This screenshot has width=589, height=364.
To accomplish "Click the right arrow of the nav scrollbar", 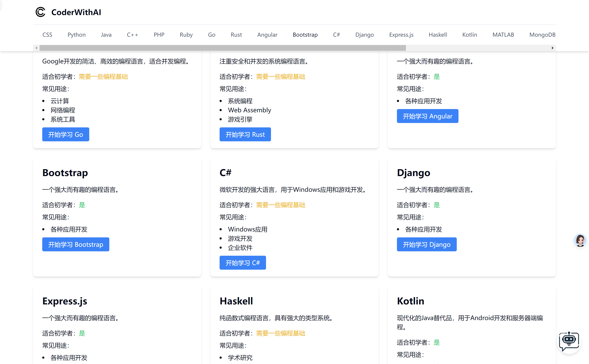I will pos(553,48).
